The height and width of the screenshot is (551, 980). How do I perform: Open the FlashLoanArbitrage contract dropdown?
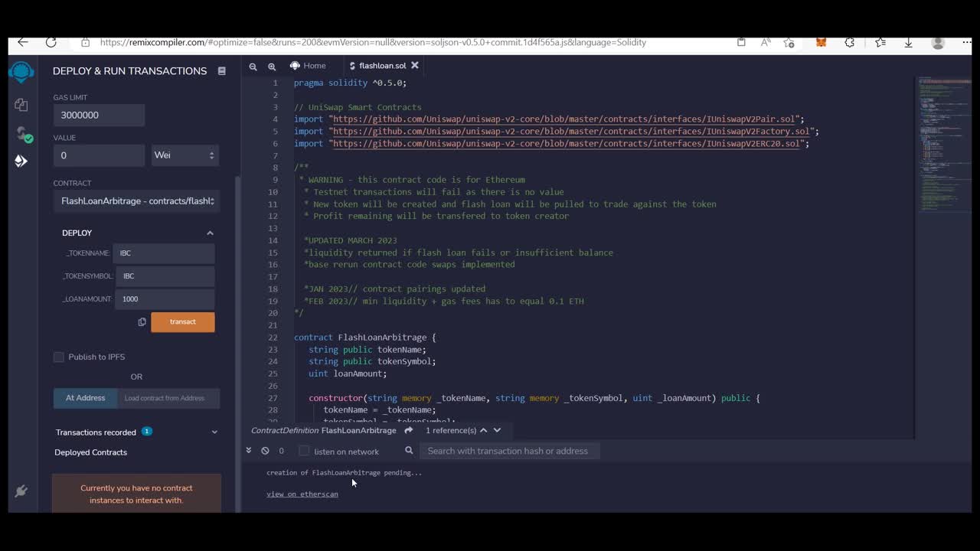[136, 201]
